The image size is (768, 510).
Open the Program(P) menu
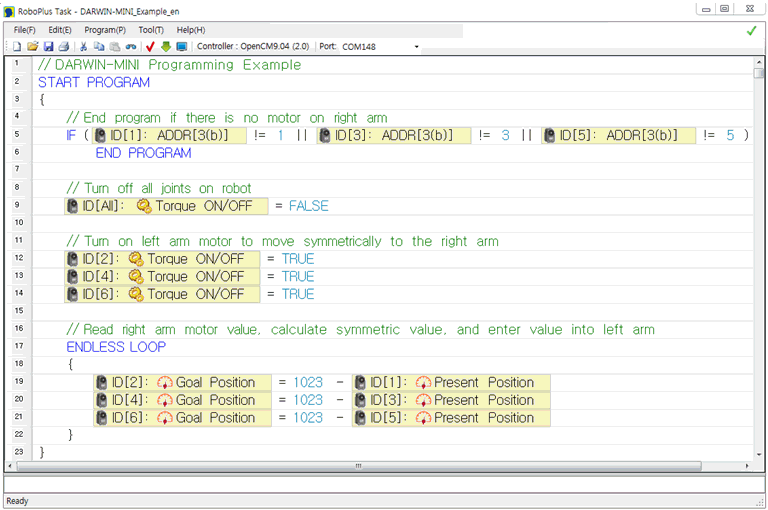click(x=105, y=30)
